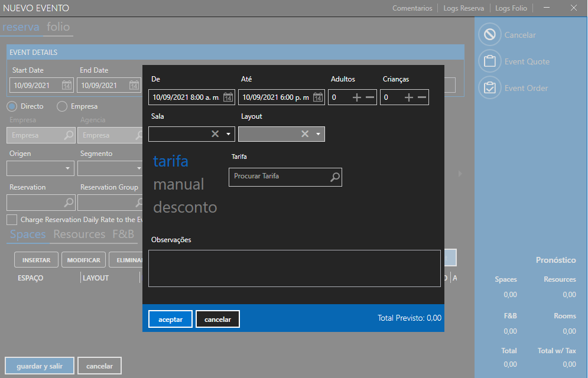
Task: Select the Empresa radio button
Action: pos(62,107)
